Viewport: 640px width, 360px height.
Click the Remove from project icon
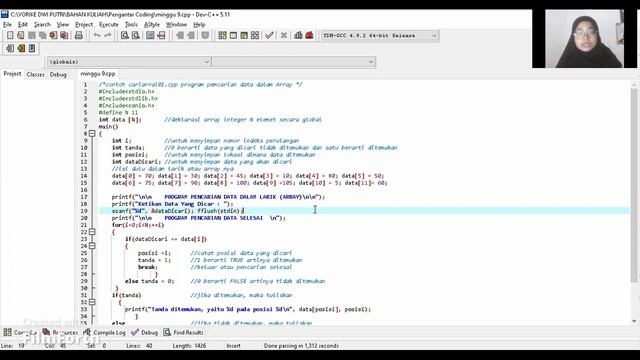[x=191, y=36]
